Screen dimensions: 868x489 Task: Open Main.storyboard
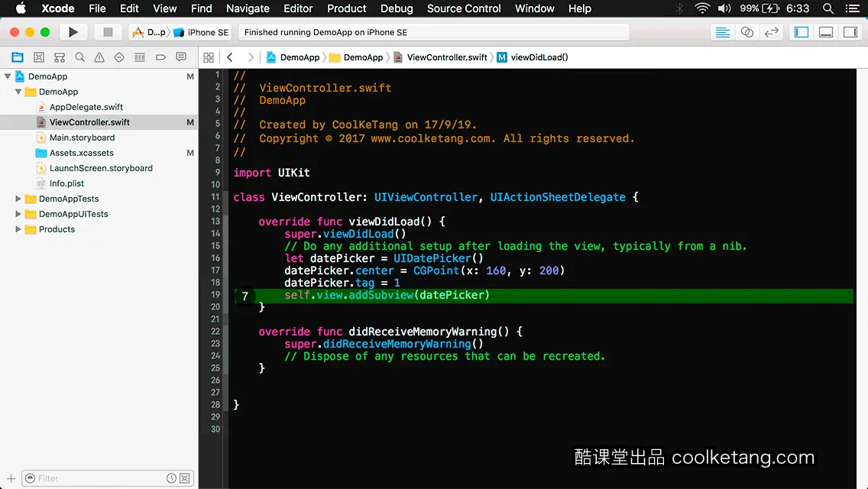pyautogui.click(x=82, y=138)
